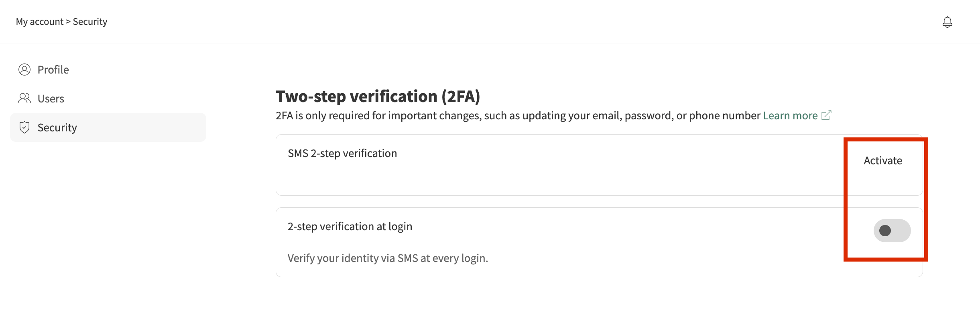Enable the 2-step verification at login switch
980x315 pixels.
pos(892,231)
